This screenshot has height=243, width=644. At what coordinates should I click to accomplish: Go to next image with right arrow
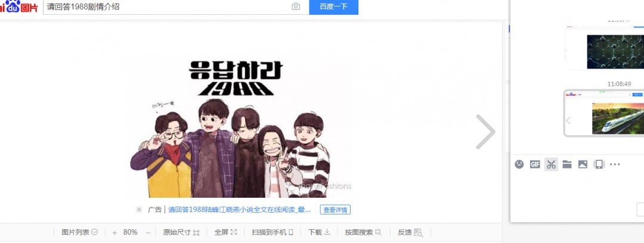(485, 132)
